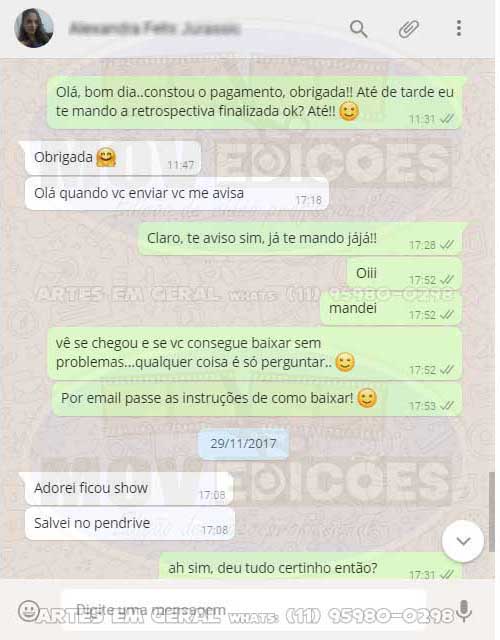Start voice recording with microphone icon
Image resolution: width=500 pixels, height=640 pixels.
464,611
